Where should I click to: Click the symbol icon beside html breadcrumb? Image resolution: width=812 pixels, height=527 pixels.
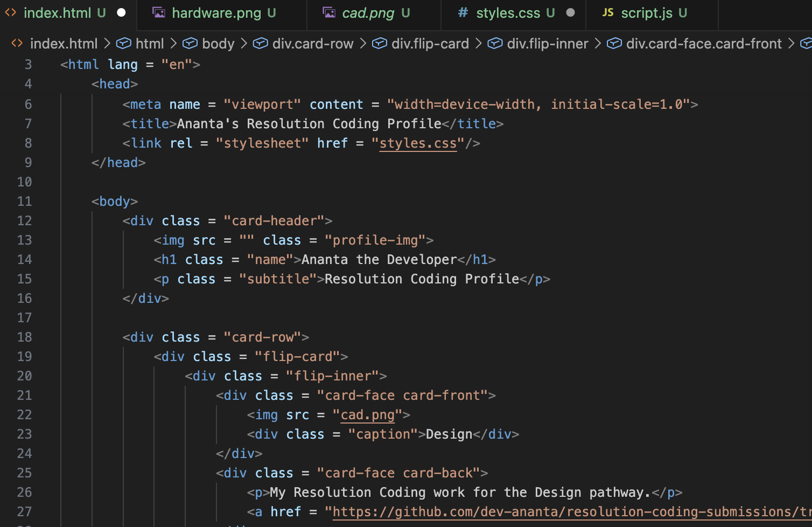click(x=124, y=44)
